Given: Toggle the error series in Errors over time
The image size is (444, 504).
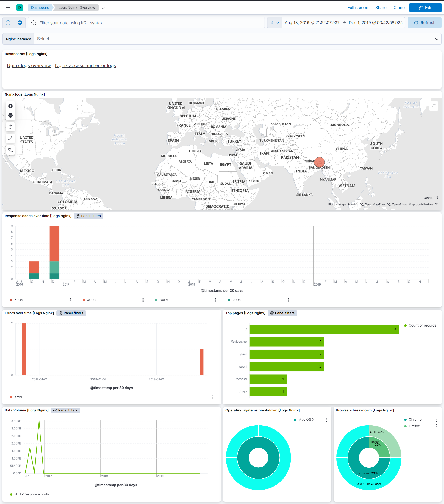Looking at the screenshot, I should click(x=18, y=397).
